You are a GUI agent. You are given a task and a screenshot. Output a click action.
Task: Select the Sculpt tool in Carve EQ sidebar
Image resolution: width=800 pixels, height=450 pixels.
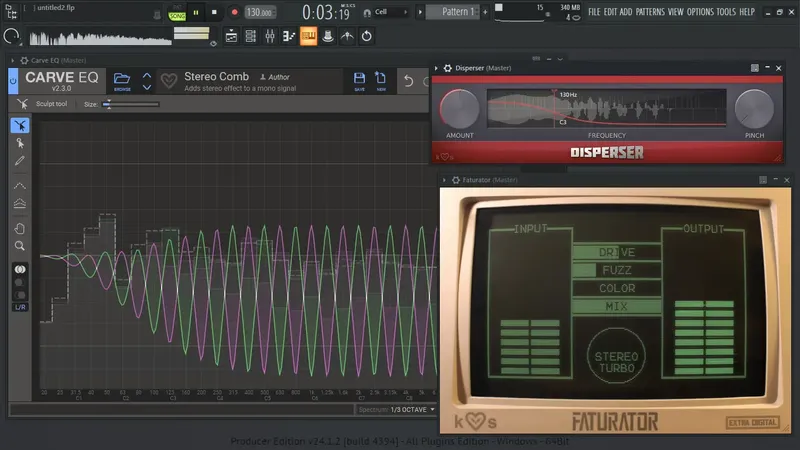20,126
